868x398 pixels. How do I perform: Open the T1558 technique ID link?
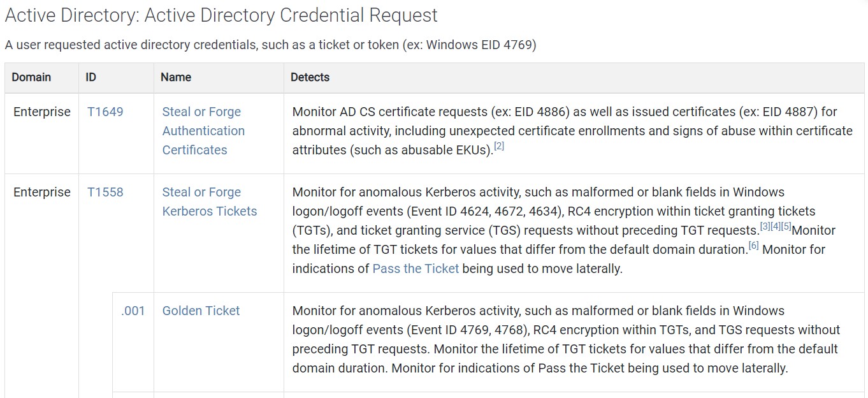point(105,192)
